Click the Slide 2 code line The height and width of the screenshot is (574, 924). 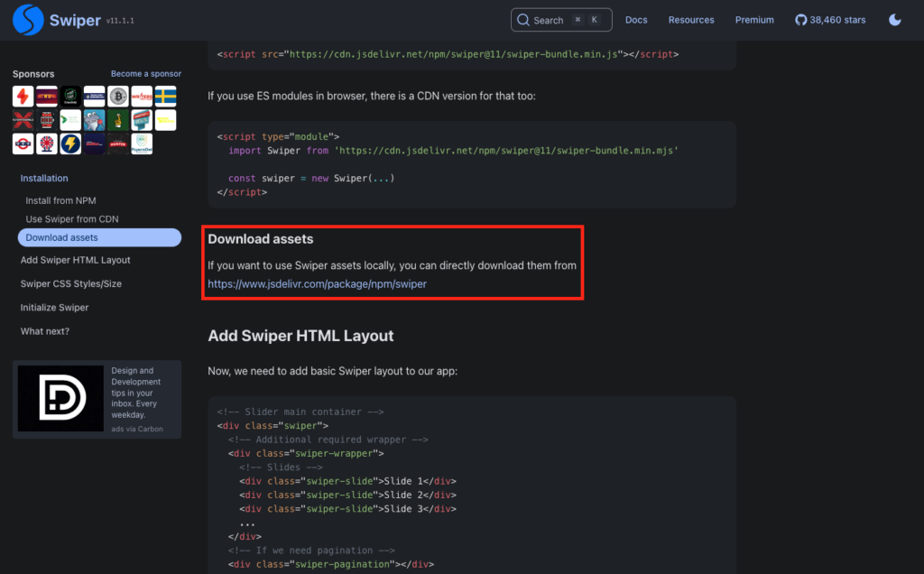pos(347,495)
